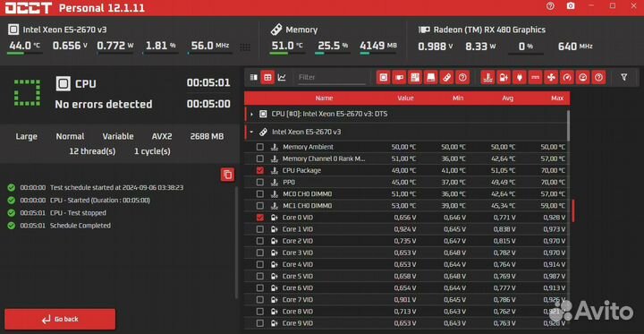
Task: Sort by the Max column header
Action: (x=557, y=98)
